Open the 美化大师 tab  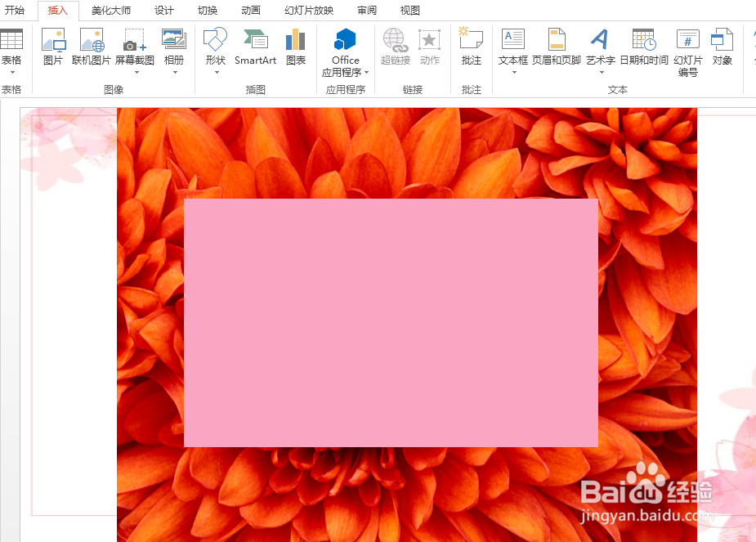pos(111,10)
